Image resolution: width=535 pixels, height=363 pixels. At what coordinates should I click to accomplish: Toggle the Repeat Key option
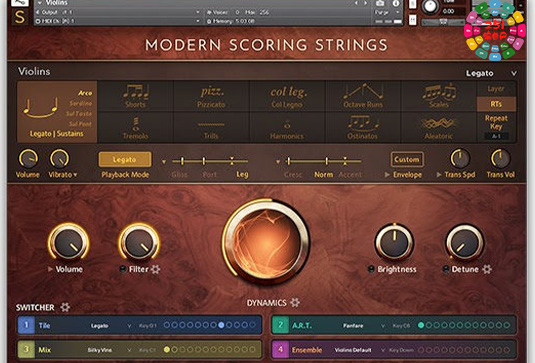[496, 122]
